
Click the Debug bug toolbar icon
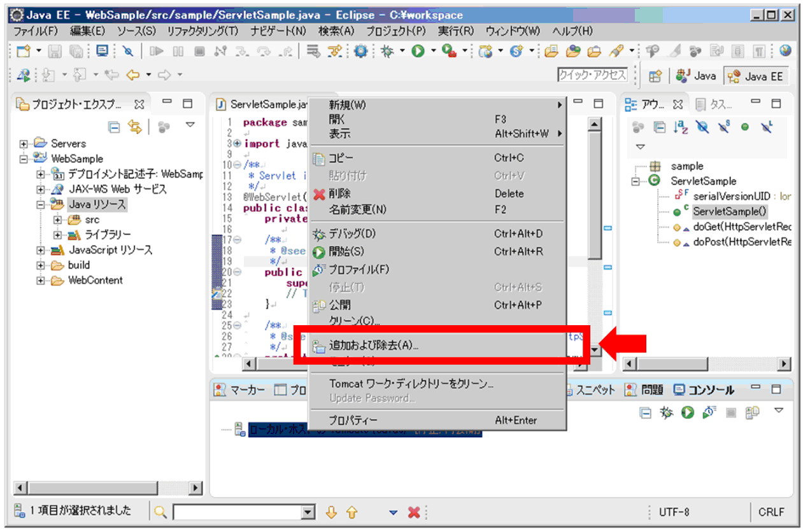click(x=387, y=52)
